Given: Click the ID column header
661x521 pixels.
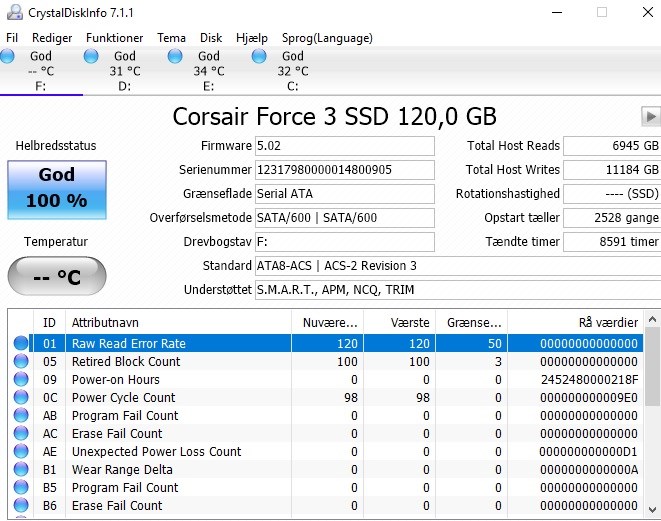Looking at the screenshot, I should coord(49,322).
